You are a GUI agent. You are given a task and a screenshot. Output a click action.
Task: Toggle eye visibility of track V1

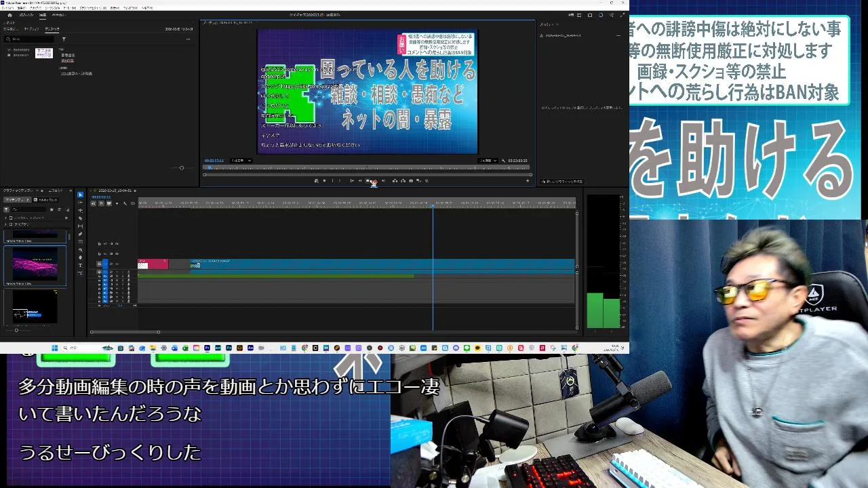[x=117, y=264]
